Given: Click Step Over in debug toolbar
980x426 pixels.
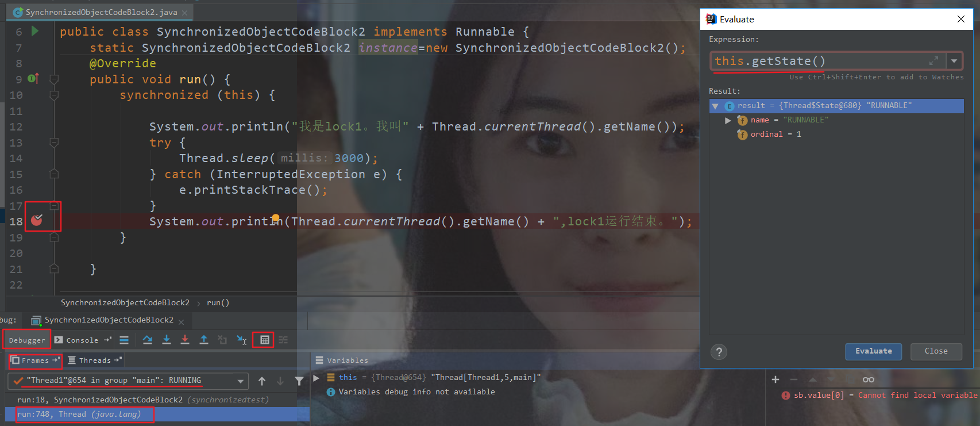Looking at the screenshot, I should pos(148,340).
